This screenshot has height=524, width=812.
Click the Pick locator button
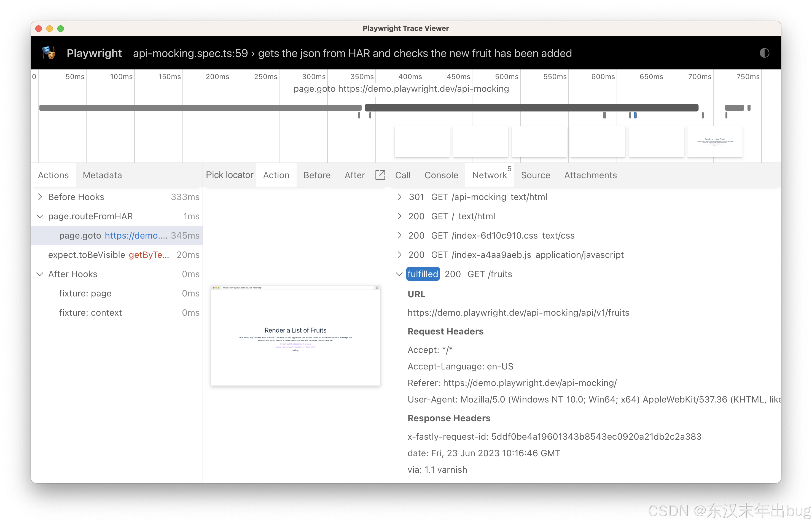(x=229, y=175)
